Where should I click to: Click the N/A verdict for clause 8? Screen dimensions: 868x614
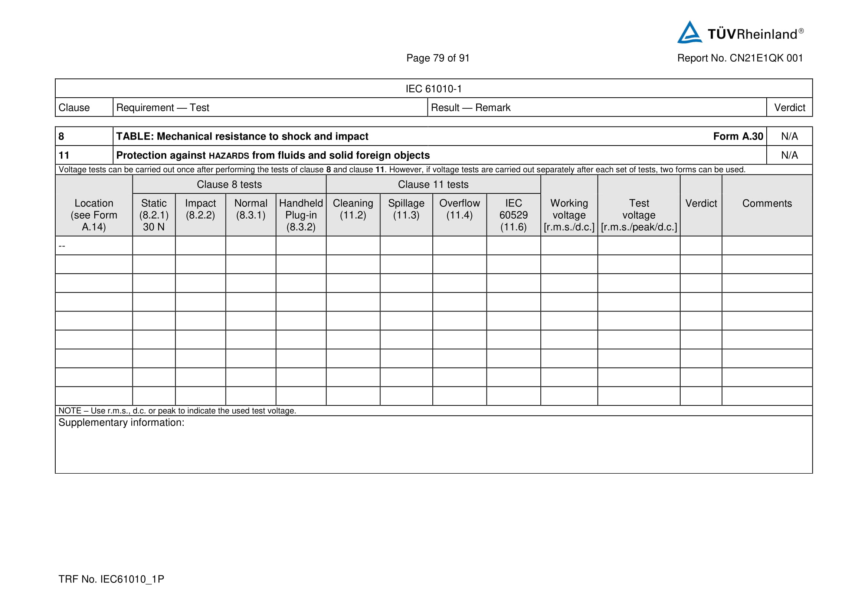pos(789,137)
